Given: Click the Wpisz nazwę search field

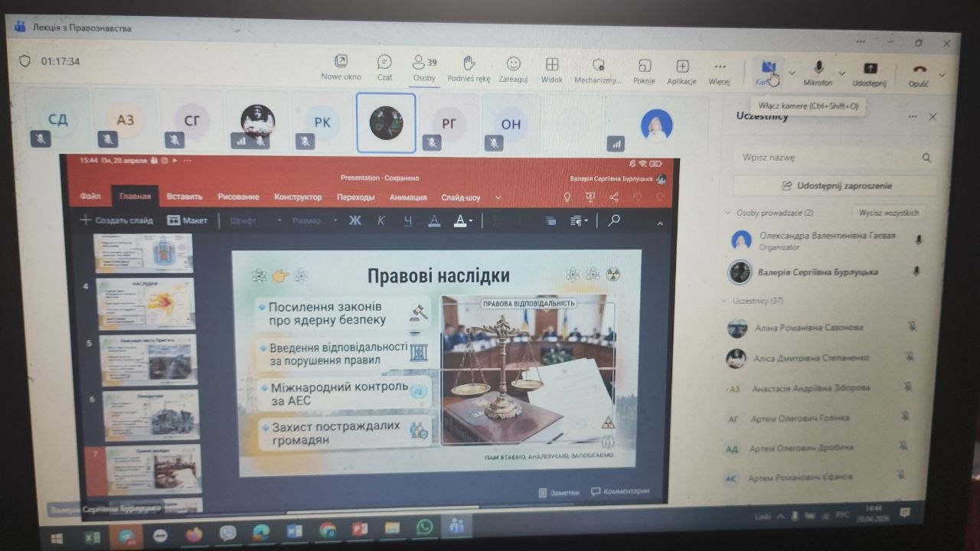Looking at the screenshot, I should pyautogui.click(x=835, y=158).
